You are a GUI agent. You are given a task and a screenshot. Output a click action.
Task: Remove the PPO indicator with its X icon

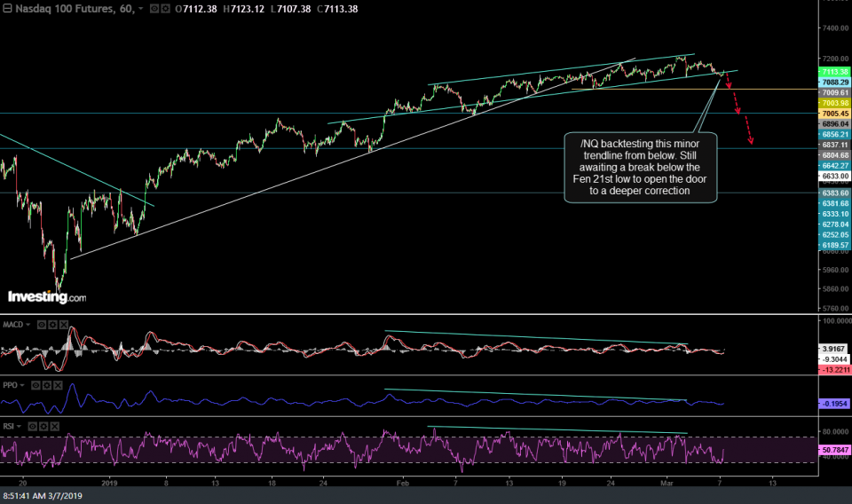(x=58, y=385)
